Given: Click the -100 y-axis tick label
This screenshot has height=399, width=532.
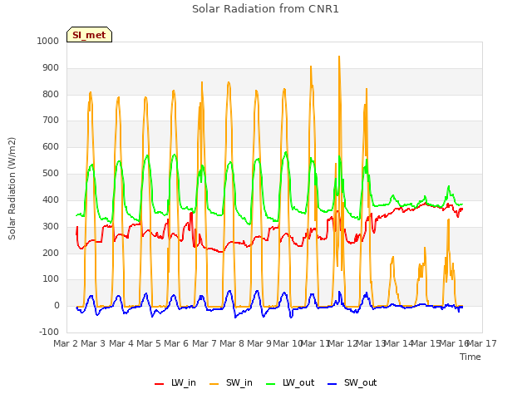Looking at the screenshot, I should [49, 332].
